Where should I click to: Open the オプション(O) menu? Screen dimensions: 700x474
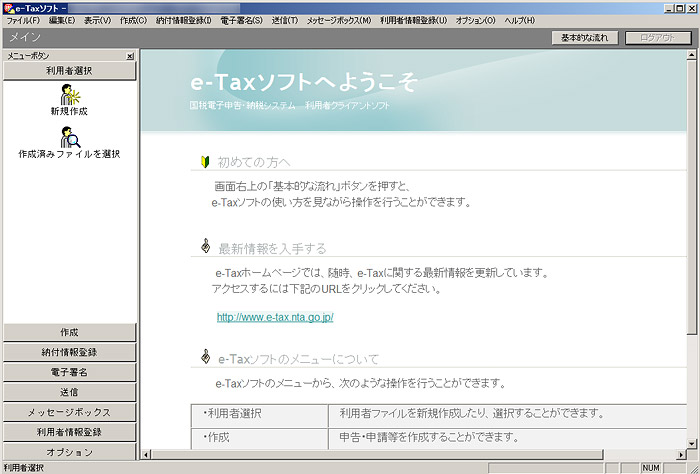pyautogui.click(x=475, y=21)
